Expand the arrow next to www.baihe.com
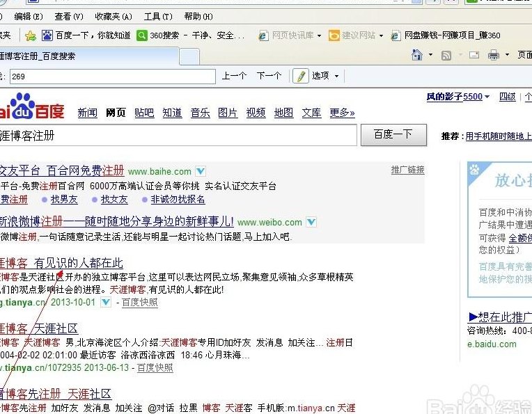The image size is (532, 414). point(201,171)
